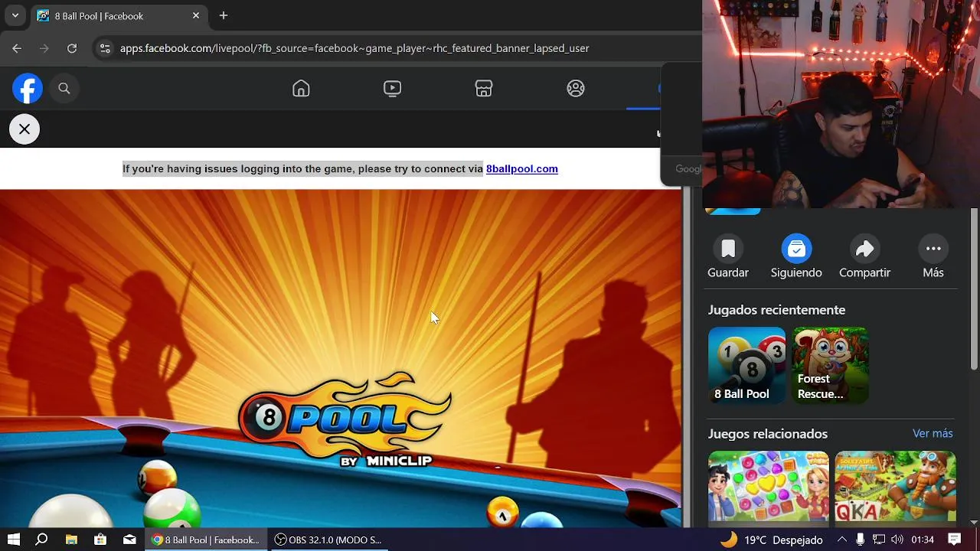Open the solitaire related game thumbnail

[895, 487]
